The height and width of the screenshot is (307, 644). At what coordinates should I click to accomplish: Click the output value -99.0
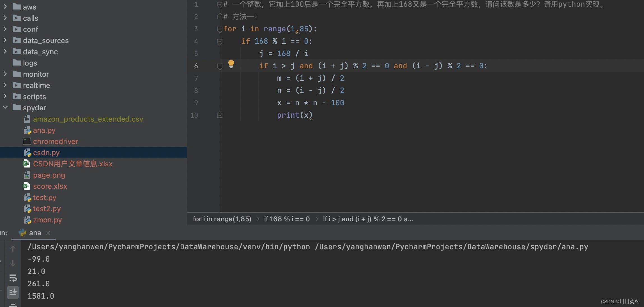click(x=39, y=259)
